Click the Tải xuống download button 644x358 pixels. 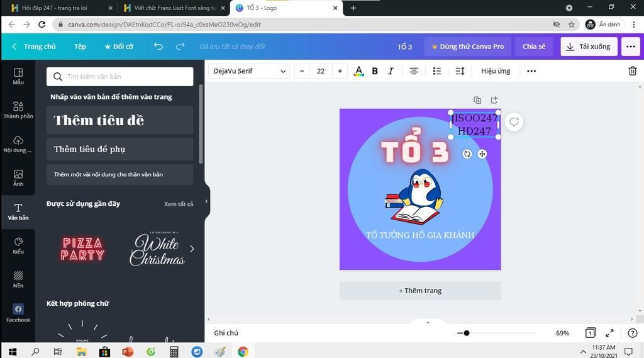pyautogui.click(x=589, y=47)
